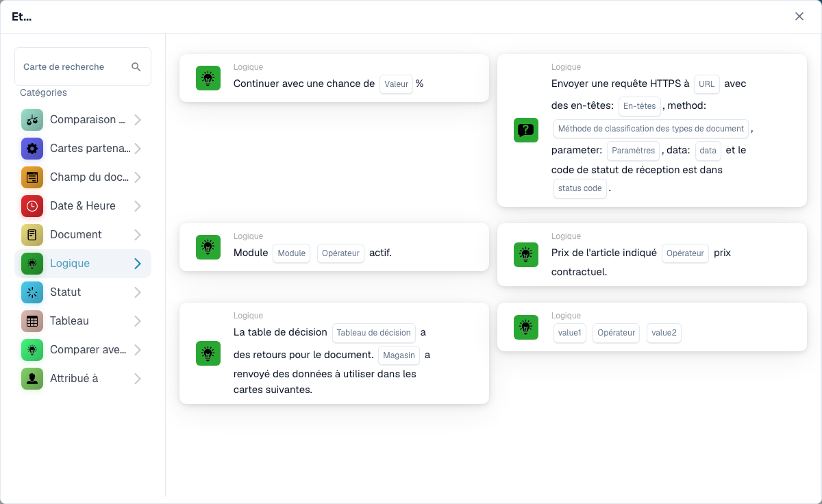The height and width of the screenshot is (504, 822).
Task: Click the Valeur parameter chip
Action: coord(397,84)
